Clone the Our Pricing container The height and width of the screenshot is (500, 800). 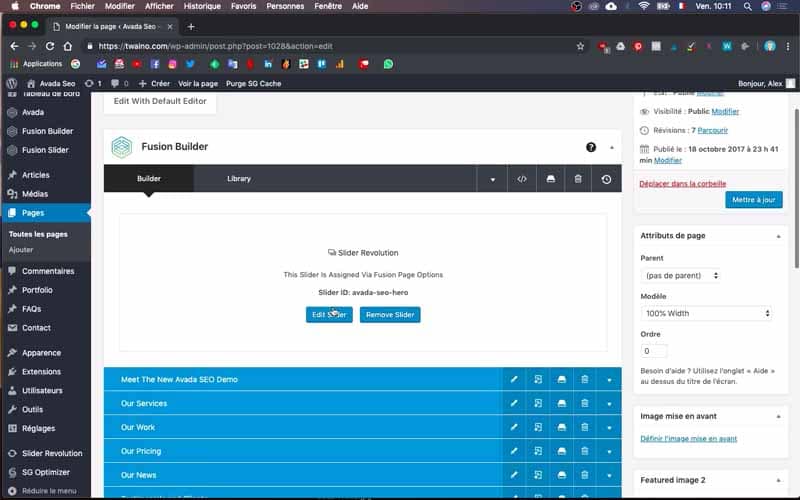(538, 451)
